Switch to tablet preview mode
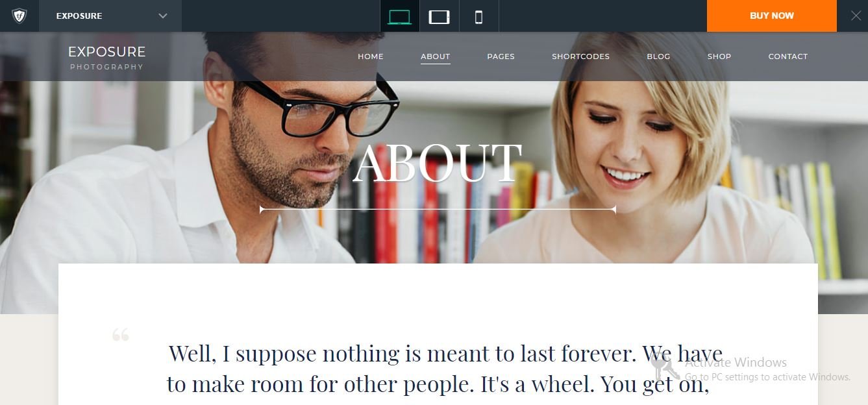The height and width of the screenshot is (405, 868). click(440, 16)
